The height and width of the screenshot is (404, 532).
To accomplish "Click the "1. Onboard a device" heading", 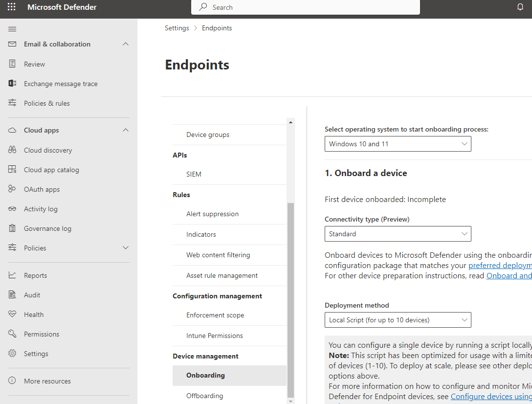I will (366, 173).
